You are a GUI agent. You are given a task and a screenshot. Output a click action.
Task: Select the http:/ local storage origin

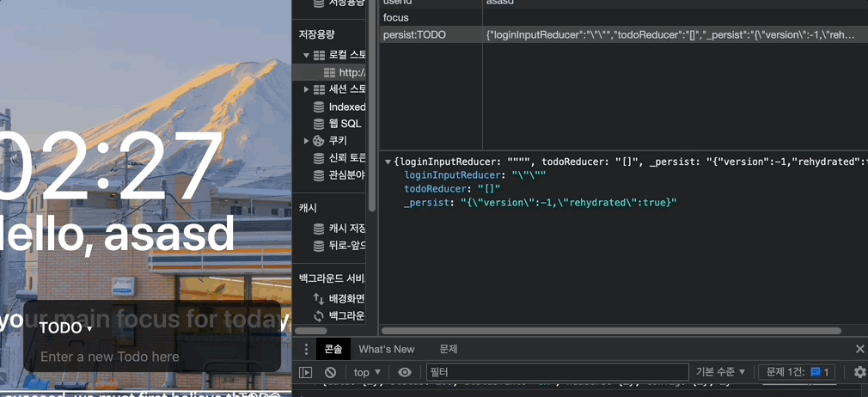(x=352, y=72)
